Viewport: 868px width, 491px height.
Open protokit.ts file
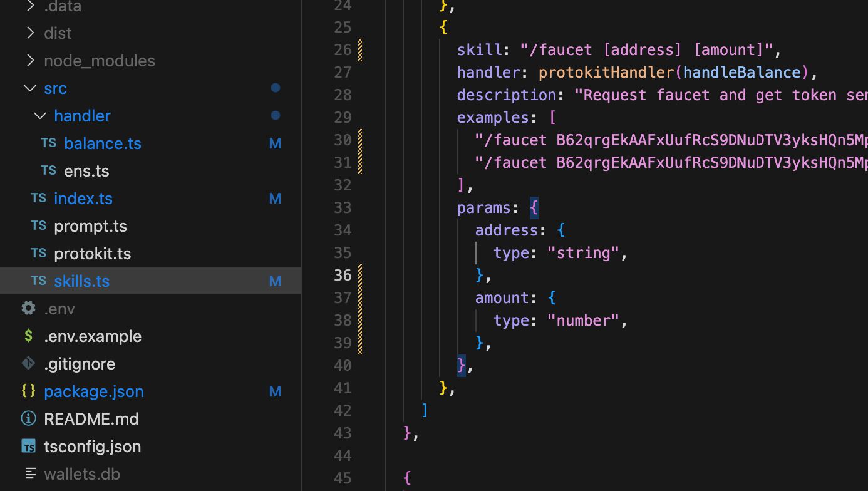point(93,254)
